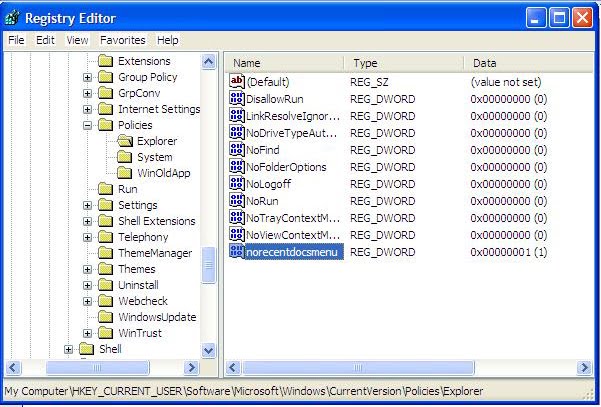
Task: Select the Uninstall folder icon
Action: click(x=105, y=285)
